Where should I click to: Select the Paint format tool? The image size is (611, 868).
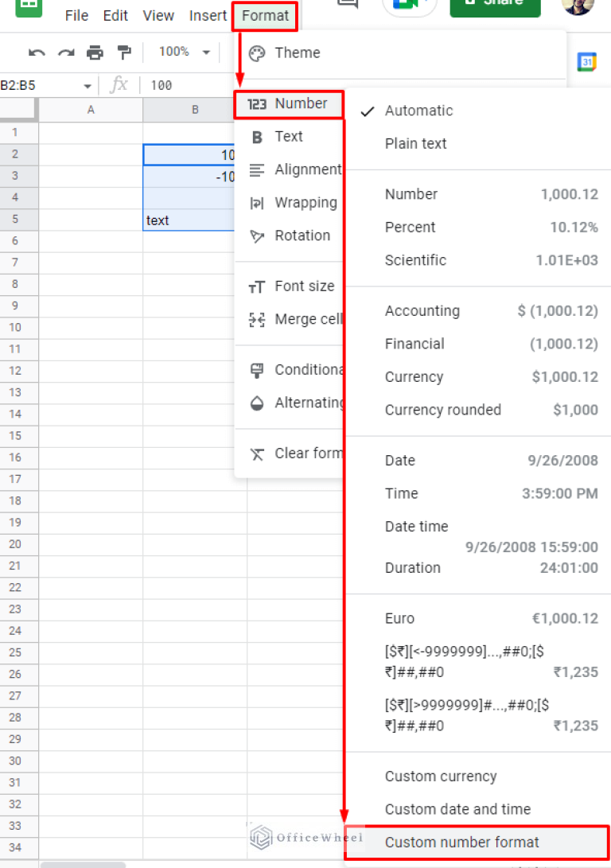(124, 51)
